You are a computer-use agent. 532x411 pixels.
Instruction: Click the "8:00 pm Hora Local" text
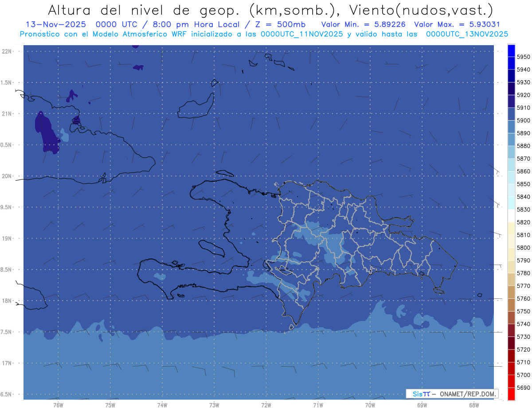[195, 24]
